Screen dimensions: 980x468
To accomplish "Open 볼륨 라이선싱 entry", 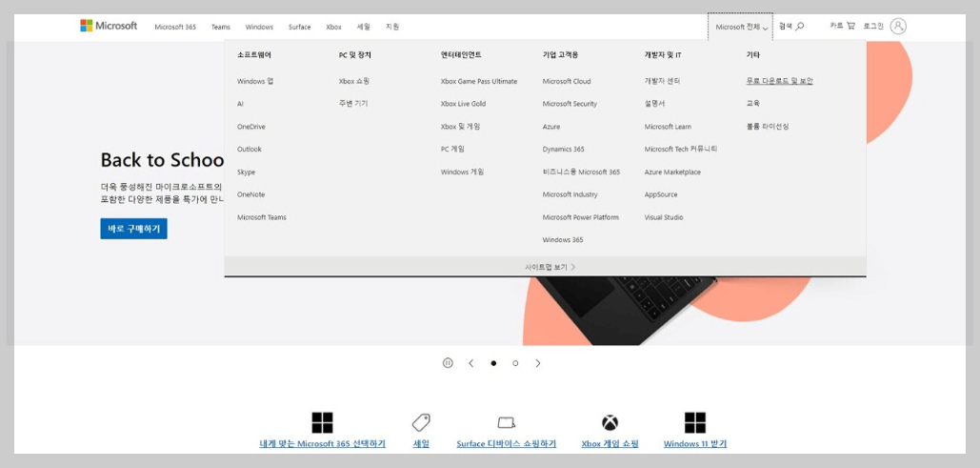I will pyautogui.click(x=768, y=127).
